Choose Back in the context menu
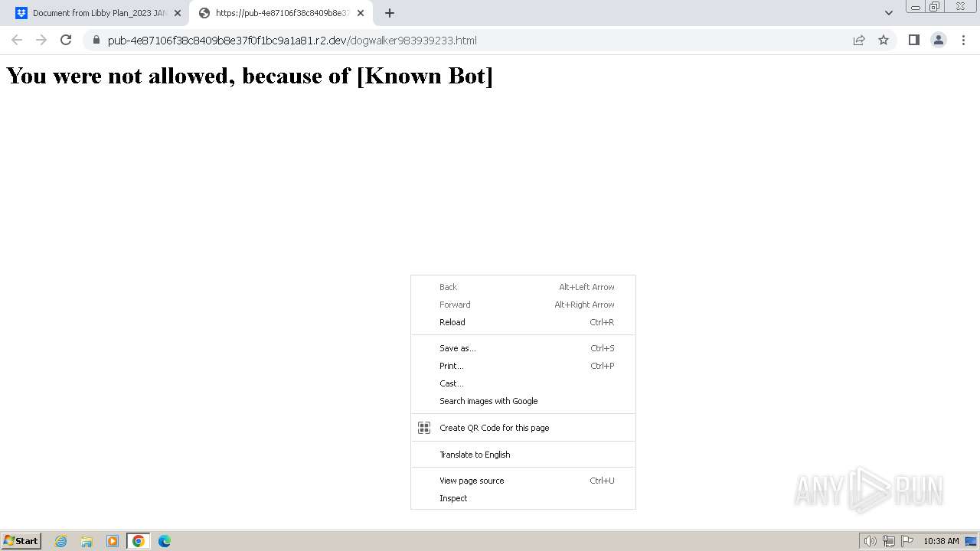 pyautogui.click(x=523, y=287)
